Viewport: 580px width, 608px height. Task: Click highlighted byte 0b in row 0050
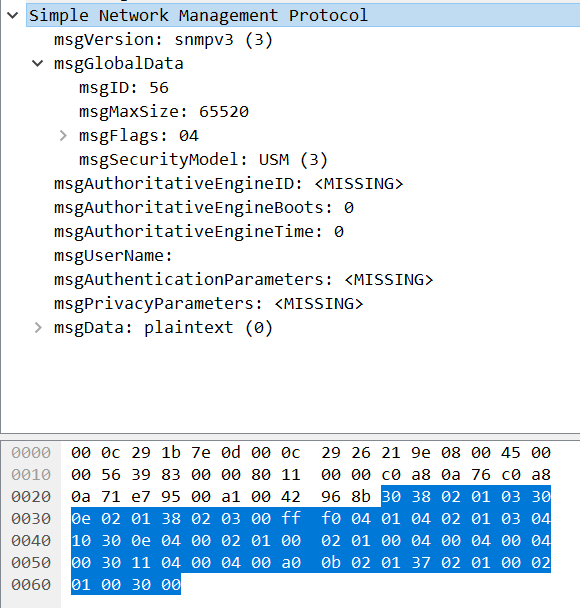coord(331,563)
